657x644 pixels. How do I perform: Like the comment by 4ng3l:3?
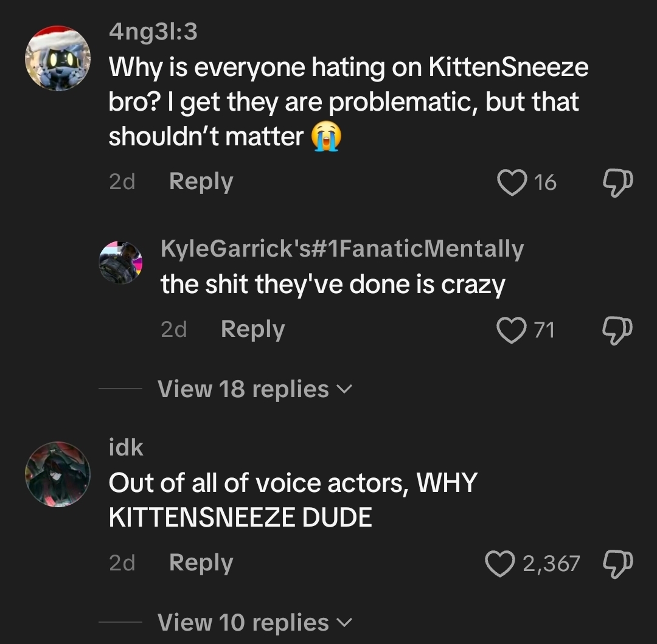[x=512, y=182]
